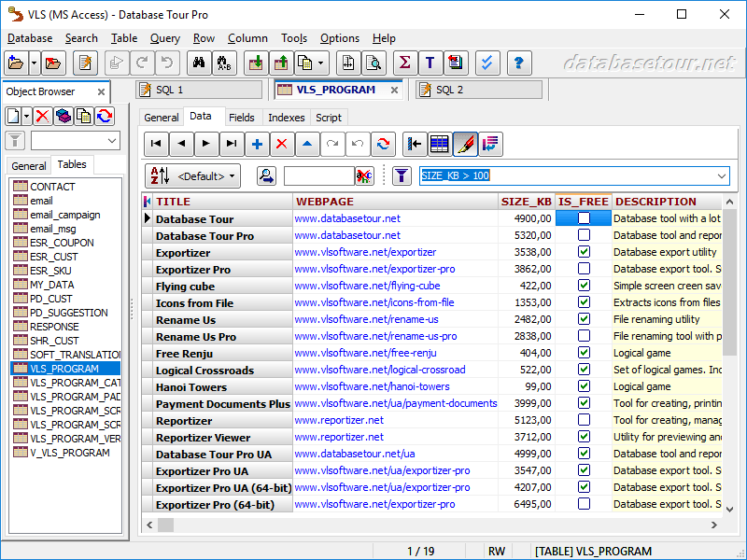Toggle IS_FREE checkbox for Database Tour Pro

click(x=584, y=235)
